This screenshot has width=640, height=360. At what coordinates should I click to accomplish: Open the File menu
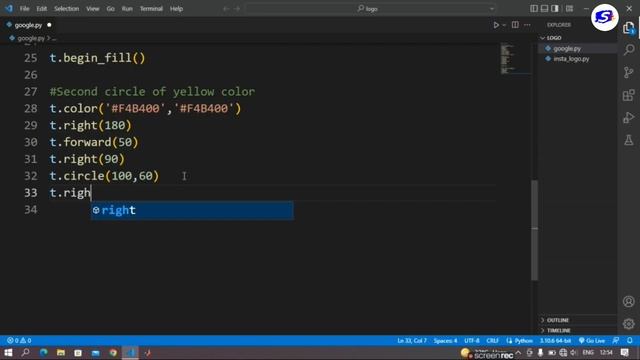[x=24, y=9]
